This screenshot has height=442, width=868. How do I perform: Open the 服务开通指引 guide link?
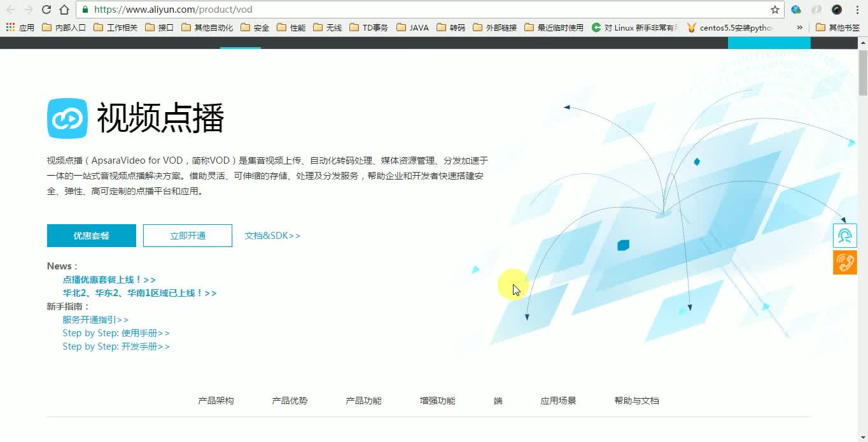[95, 320]
